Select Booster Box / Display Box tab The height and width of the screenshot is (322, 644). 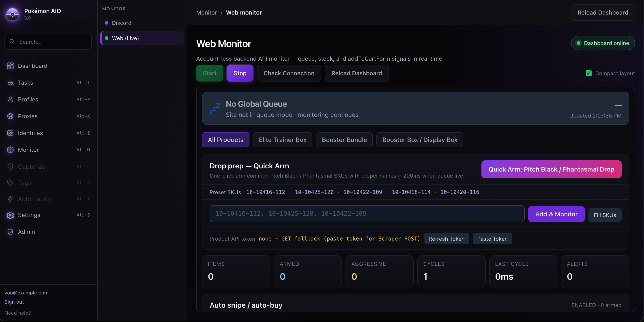click(420, 140)
